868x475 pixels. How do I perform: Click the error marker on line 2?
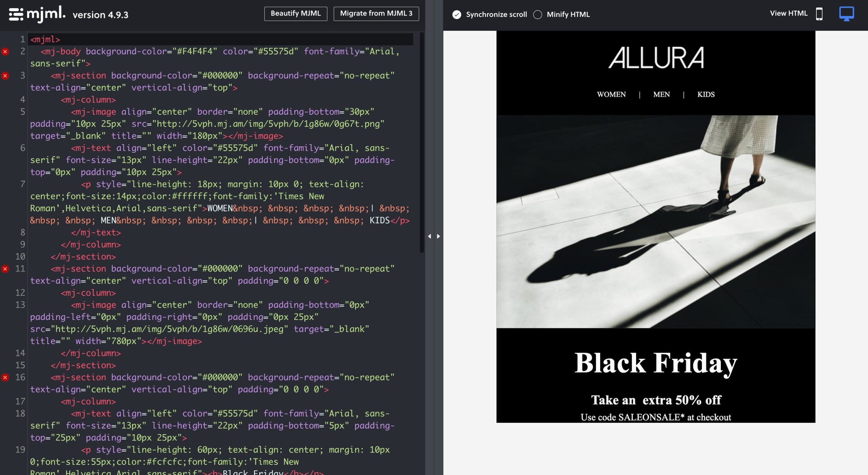tap(5, 52)
